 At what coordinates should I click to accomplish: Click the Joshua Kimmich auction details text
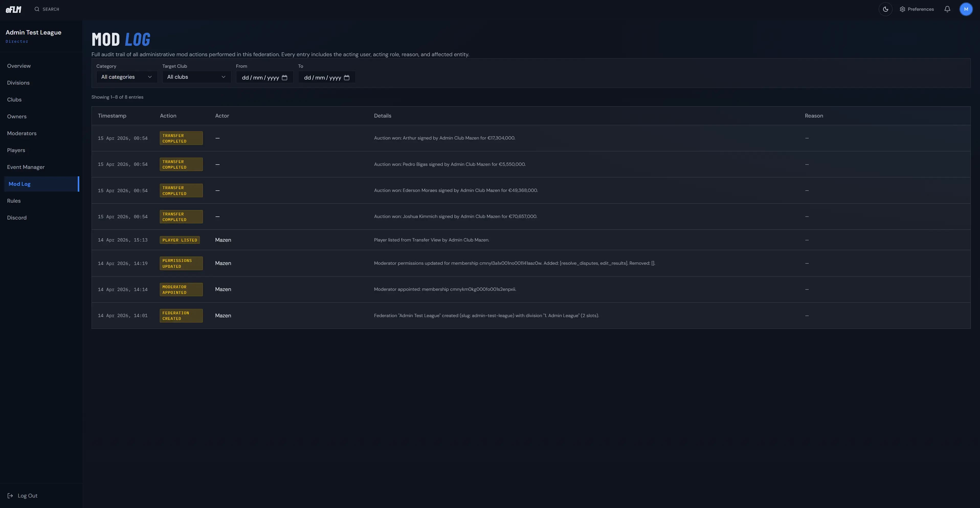coord(455,216)
